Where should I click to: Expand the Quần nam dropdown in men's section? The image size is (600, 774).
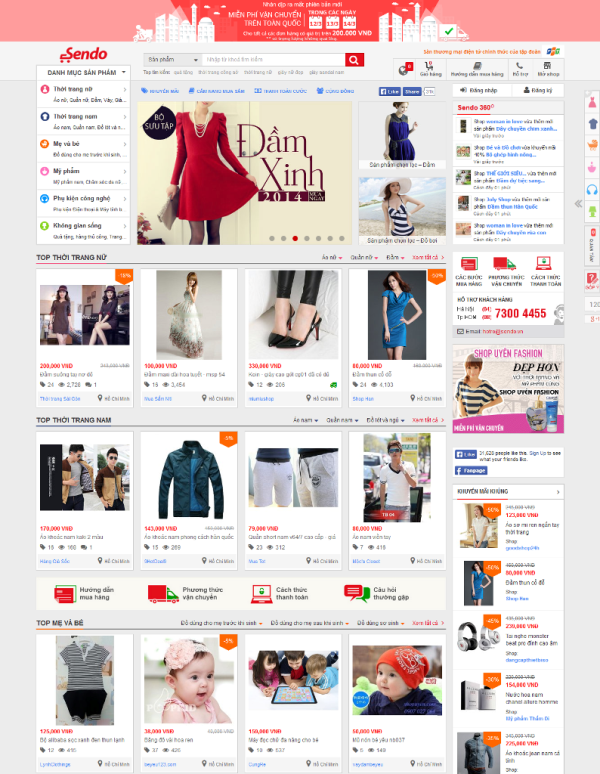click(x=344, y=420)
